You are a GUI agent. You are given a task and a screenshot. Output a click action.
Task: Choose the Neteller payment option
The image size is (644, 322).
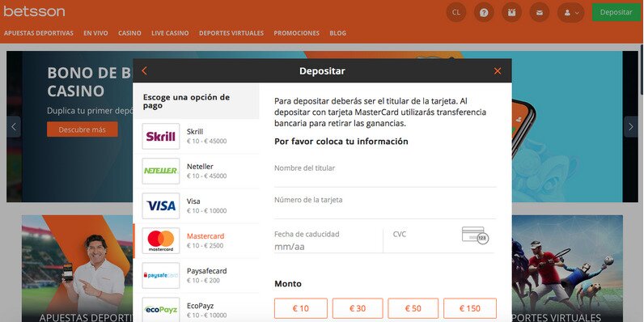tap(197, 171)
